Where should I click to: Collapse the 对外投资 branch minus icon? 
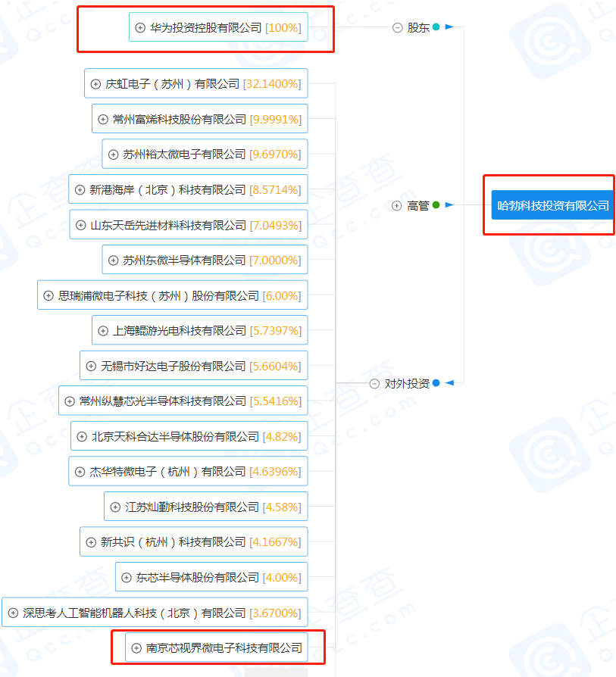(x=374, y=383)
